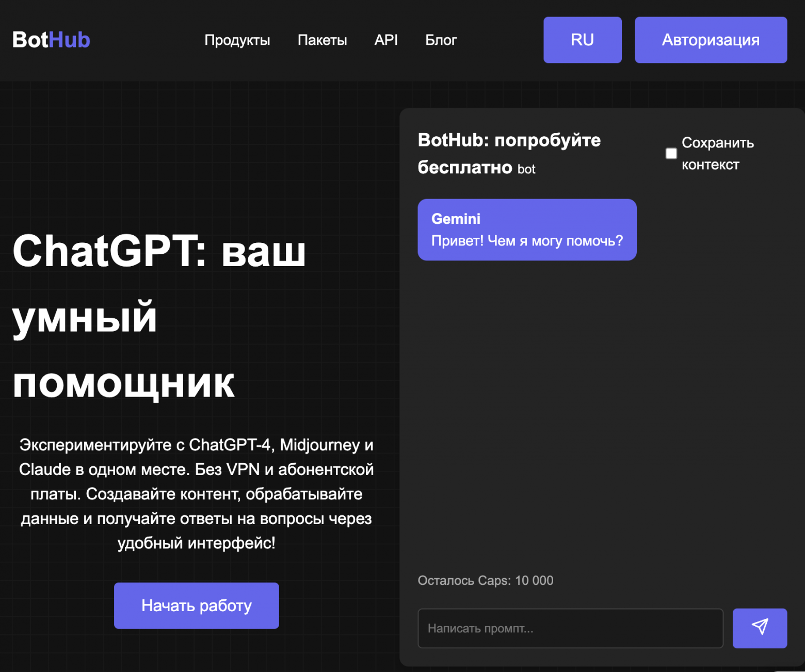Screen dimensions: 805x672
Task: Switch language with the RU button
Action: click(x=582, y=40)
